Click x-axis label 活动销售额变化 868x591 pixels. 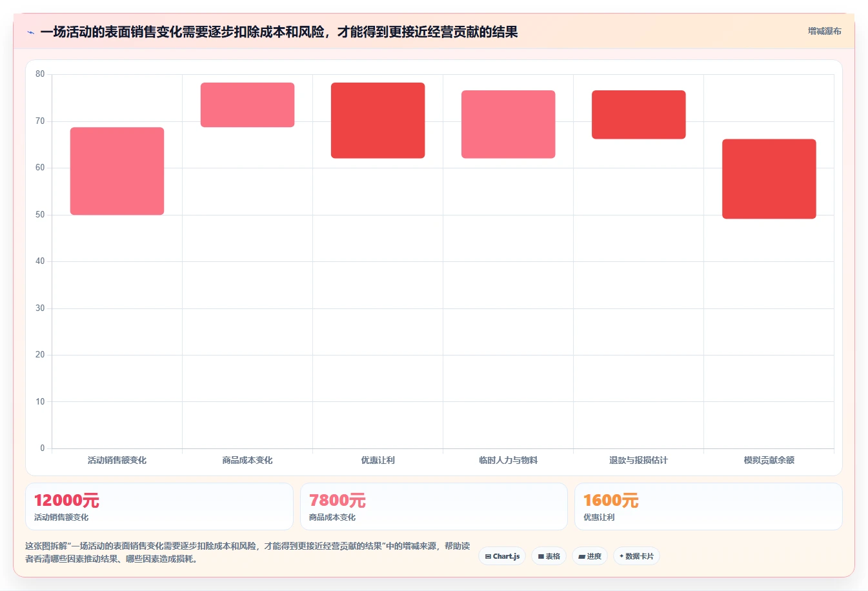point(117,460)
